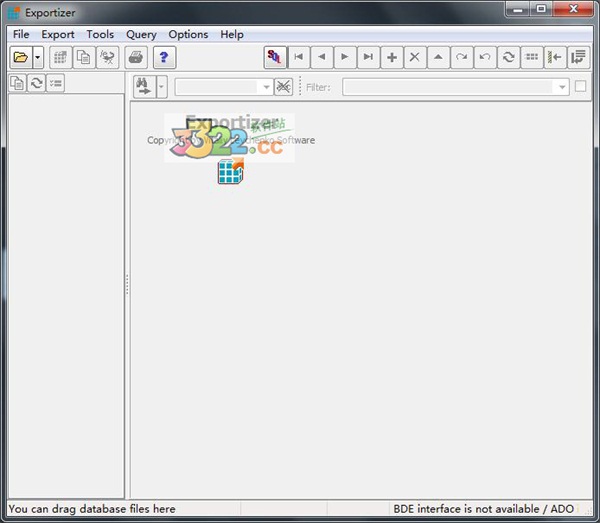Click the fit column width icon

click(x=555, y=57)
